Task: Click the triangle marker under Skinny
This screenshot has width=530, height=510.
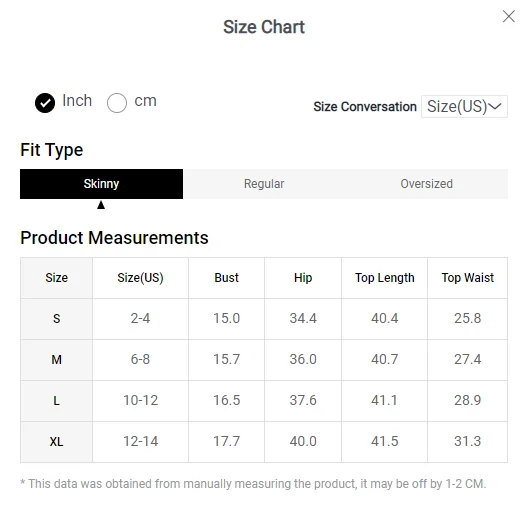Action: tap(101, 205)
